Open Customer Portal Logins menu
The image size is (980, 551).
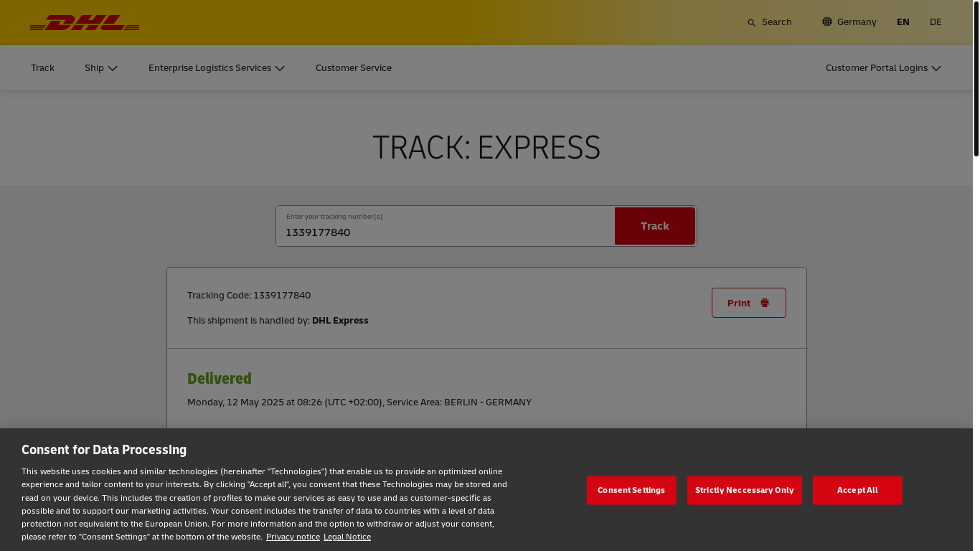click(883, 68)
